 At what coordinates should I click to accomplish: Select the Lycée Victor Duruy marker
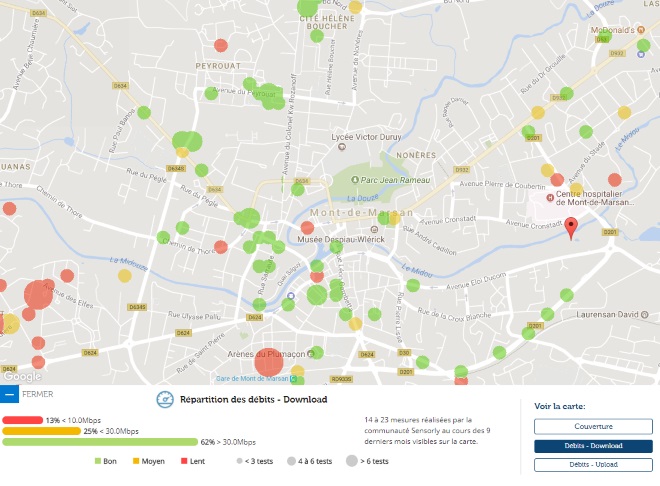click(342, 146)
